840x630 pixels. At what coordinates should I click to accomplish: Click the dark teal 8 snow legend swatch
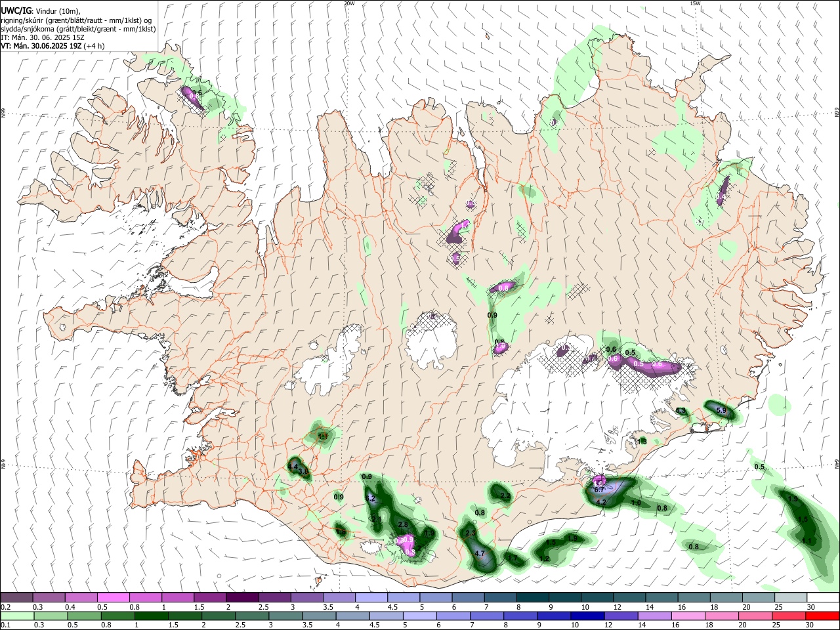533,597
